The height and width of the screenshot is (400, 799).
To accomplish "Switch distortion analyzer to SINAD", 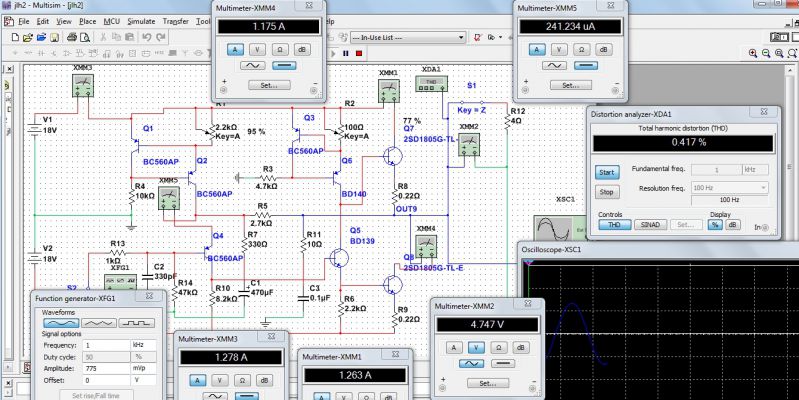I will coord(650,225).
